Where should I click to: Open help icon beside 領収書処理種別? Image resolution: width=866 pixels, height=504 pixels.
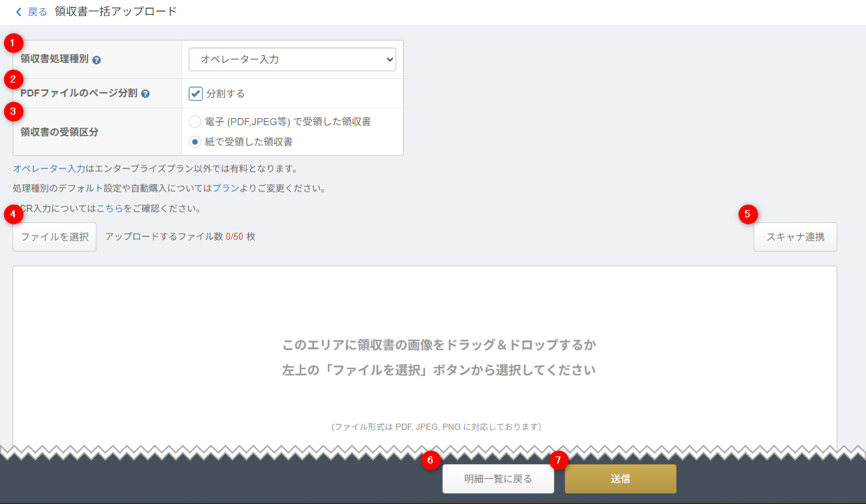coord(96,60)
